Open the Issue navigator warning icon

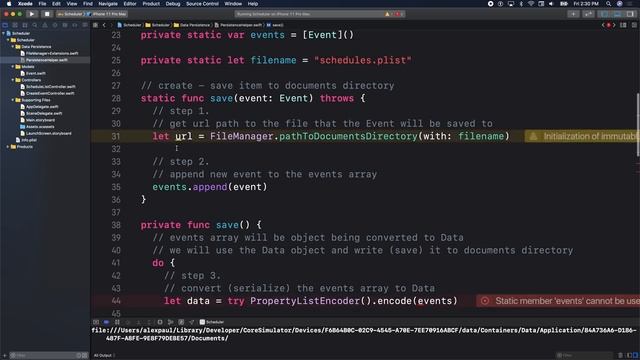click(45, 25)
